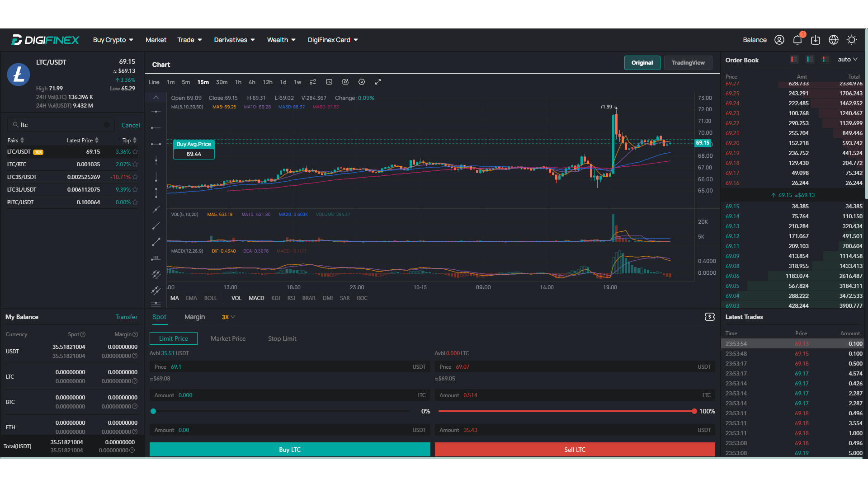Open the chart indicator settings icon
The height and width of the screenshot is (488, 868).
click(x=313, y=82)
